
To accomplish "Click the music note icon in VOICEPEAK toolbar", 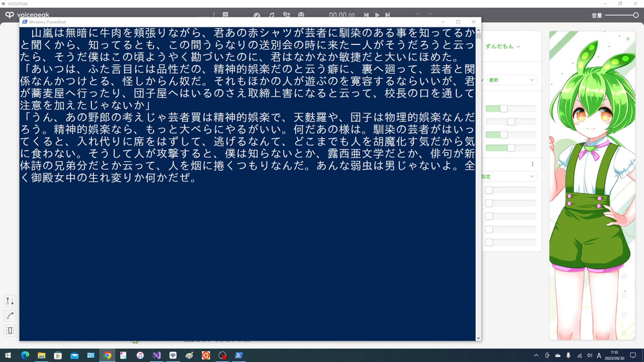I will click(x=272, y=15).
